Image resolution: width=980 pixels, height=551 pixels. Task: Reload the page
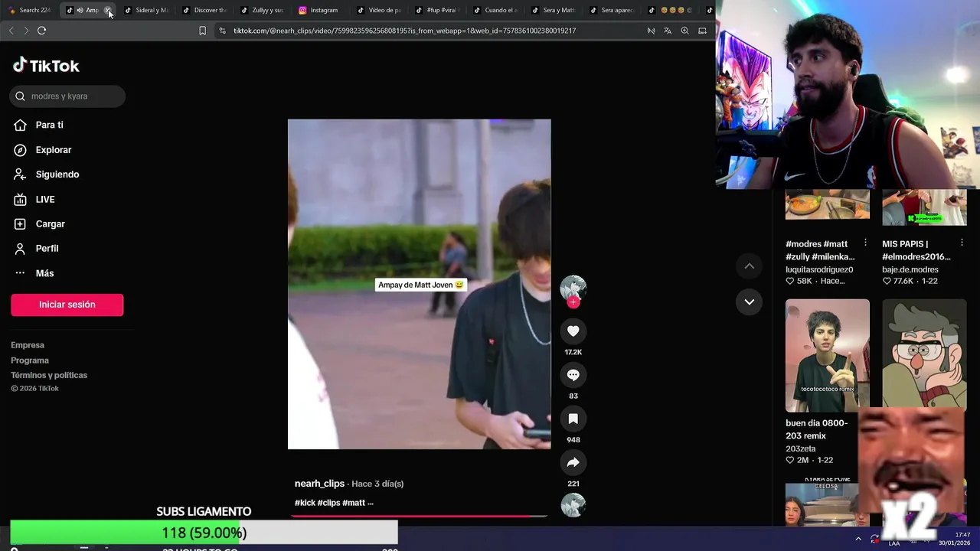pos(41,31)
